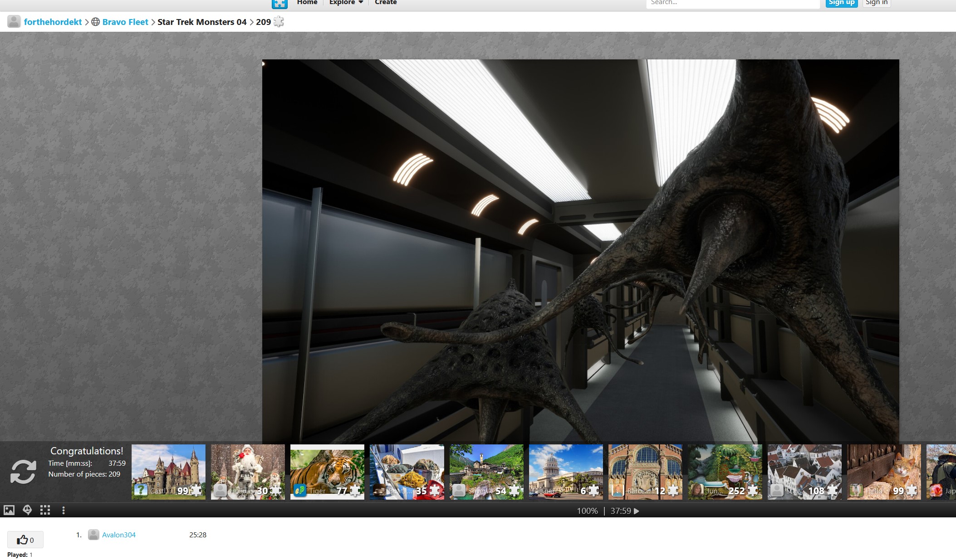
Task: Open the 6-piece Havana capitol puzzle thumbnail
Action: click(566, 472)
